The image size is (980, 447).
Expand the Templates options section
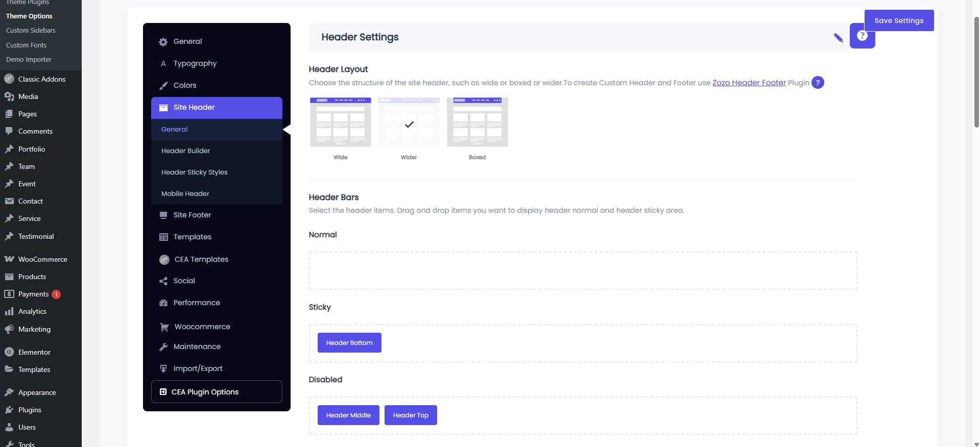click(x=192, y=237)
